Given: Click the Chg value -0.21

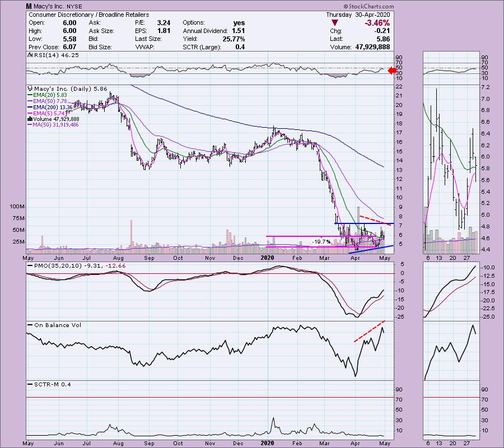Looking at the screenshot, I should (382, 31).
